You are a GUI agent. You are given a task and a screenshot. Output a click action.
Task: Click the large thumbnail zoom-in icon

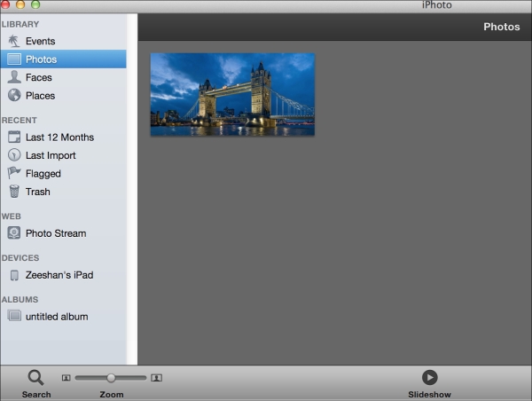(x=156, y=378)
